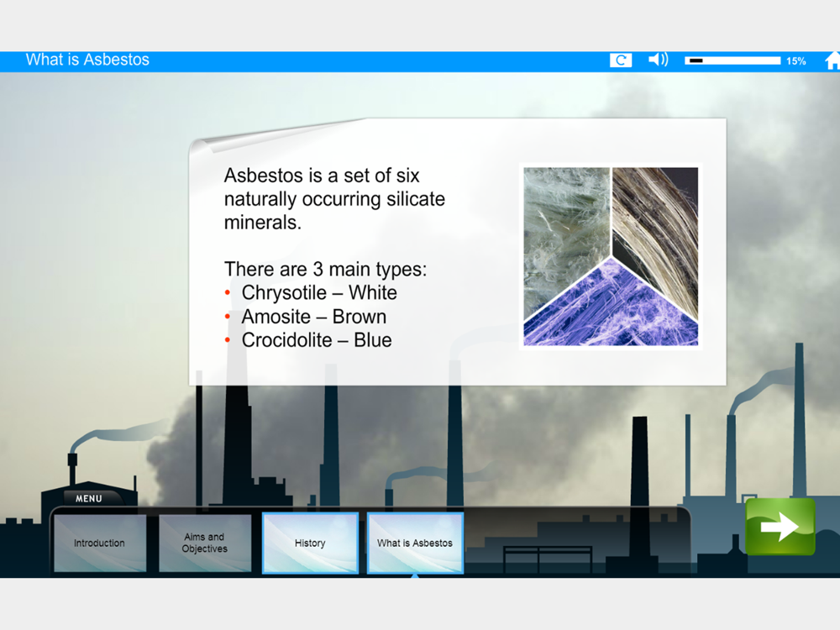Advance with the green next arrow

(x=780, y=527)
